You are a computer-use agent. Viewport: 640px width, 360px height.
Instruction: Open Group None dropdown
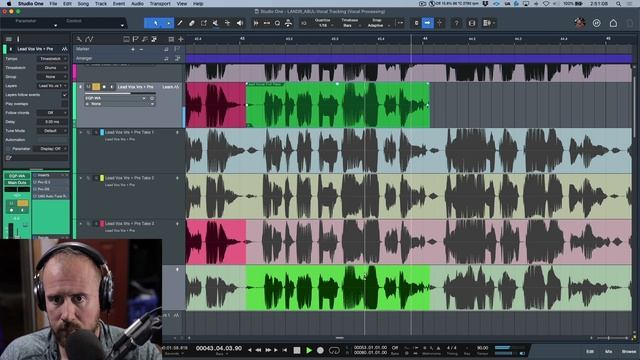(52, 77)
